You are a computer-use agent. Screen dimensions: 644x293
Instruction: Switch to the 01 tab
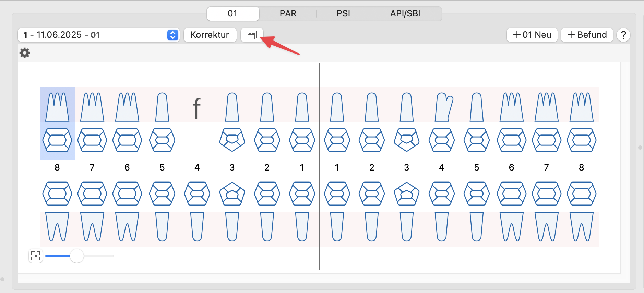pos(233,13)
